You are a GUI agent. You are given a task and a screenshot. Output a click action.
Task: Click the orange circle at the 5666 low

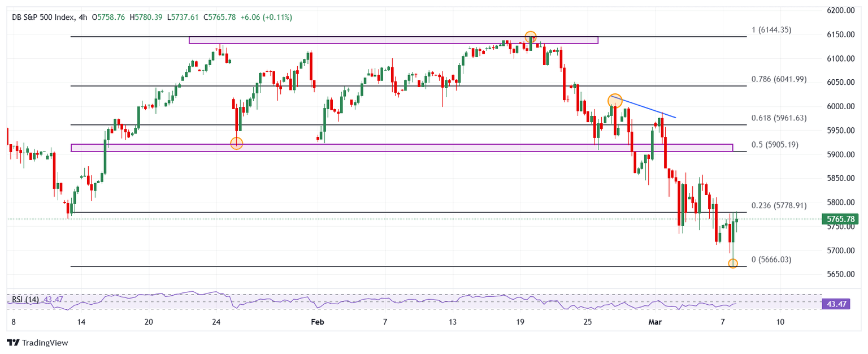(x=733, y=264)
